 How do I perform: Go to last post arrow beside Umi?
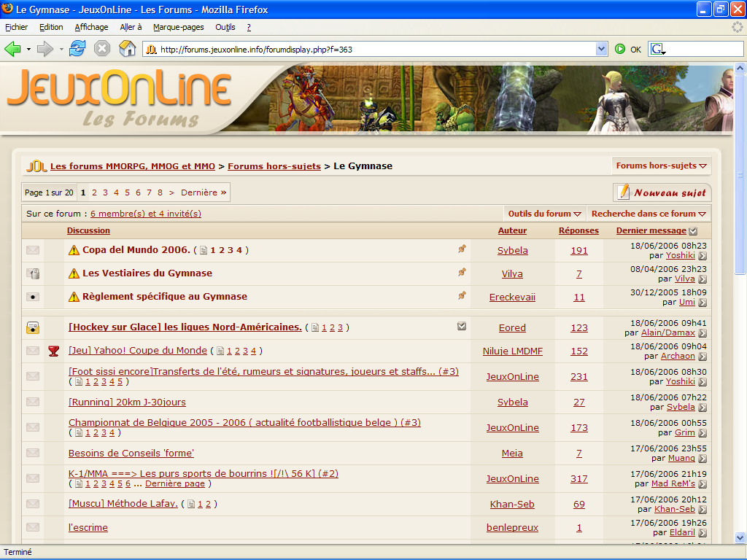click(703, 303)
